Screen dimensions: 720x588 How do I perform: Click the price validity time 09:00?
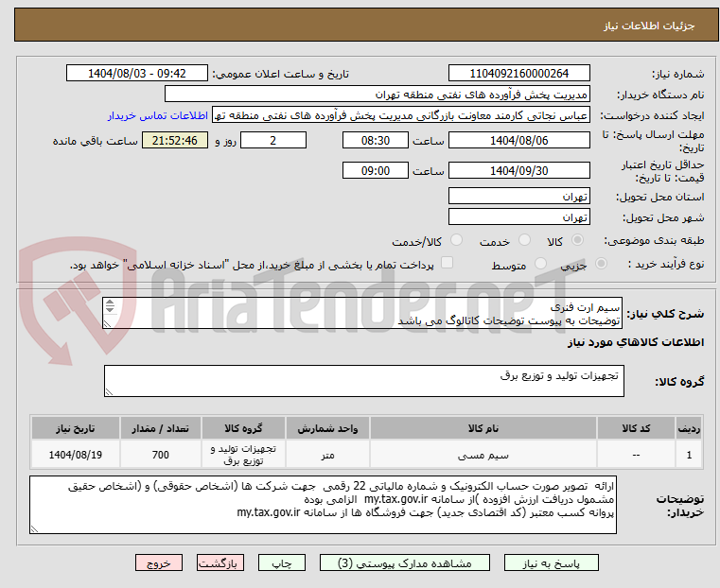coord(376,170)
